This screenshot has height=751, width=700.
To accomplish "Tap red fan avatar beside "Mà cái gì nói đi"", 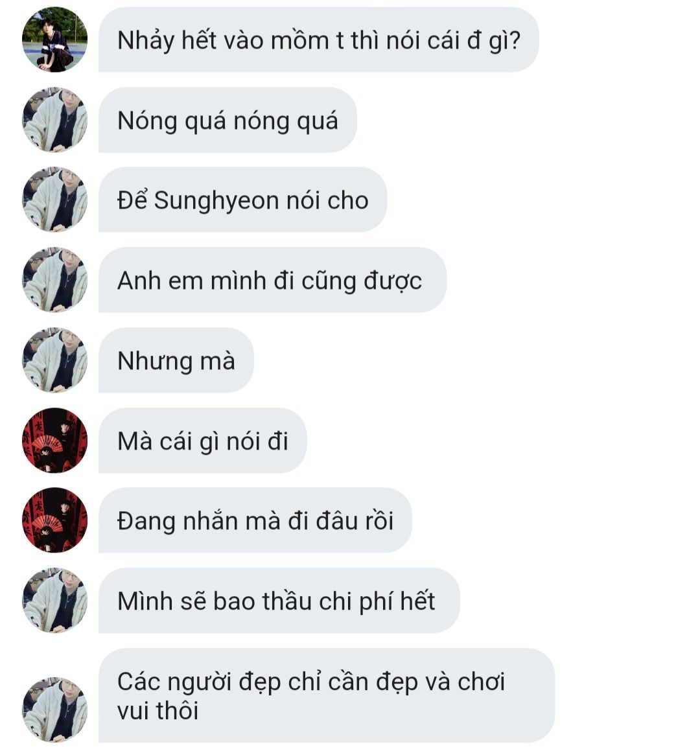I will pyautogui.click(x=54, y=440).
